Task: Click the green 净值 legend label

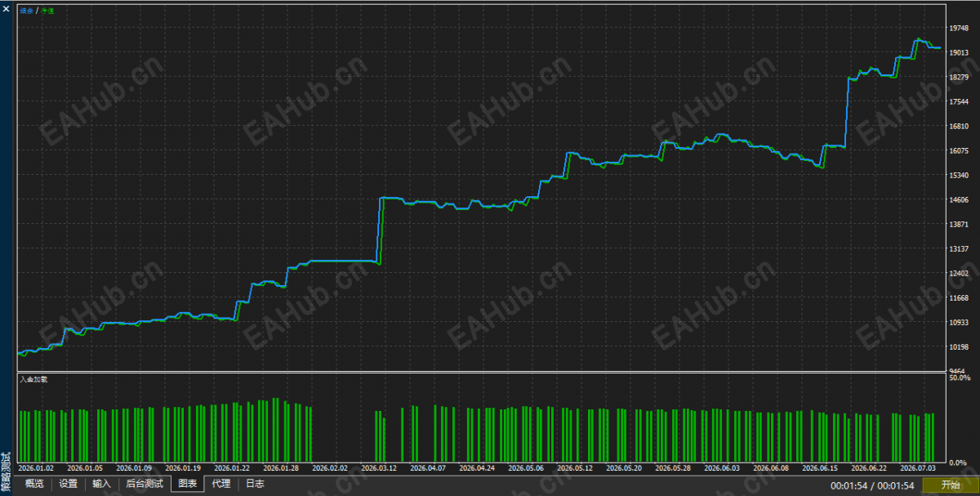Action: 47,11
